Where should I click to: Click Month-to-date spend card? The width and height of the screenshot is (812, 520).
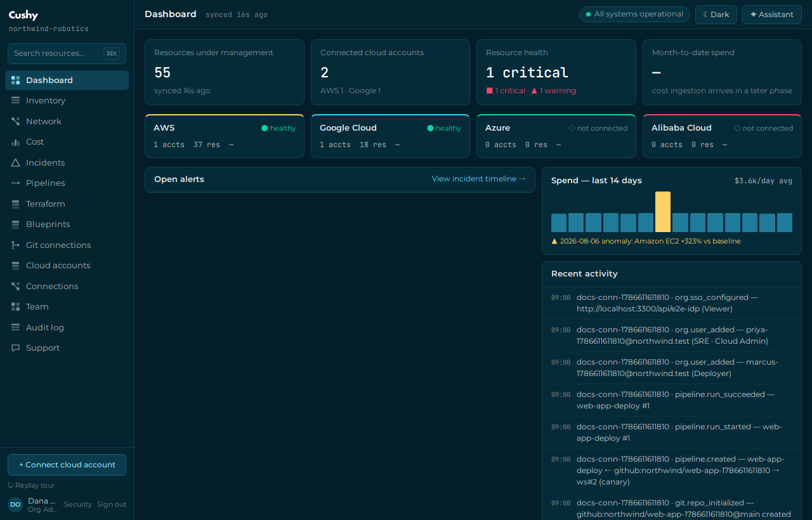722,72
